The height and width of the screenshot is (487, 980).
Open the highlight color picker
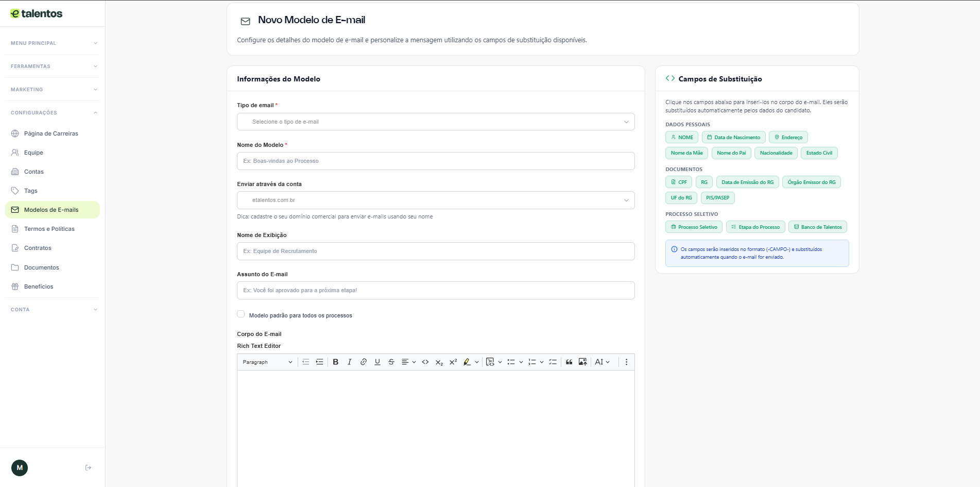pos(476,362)
